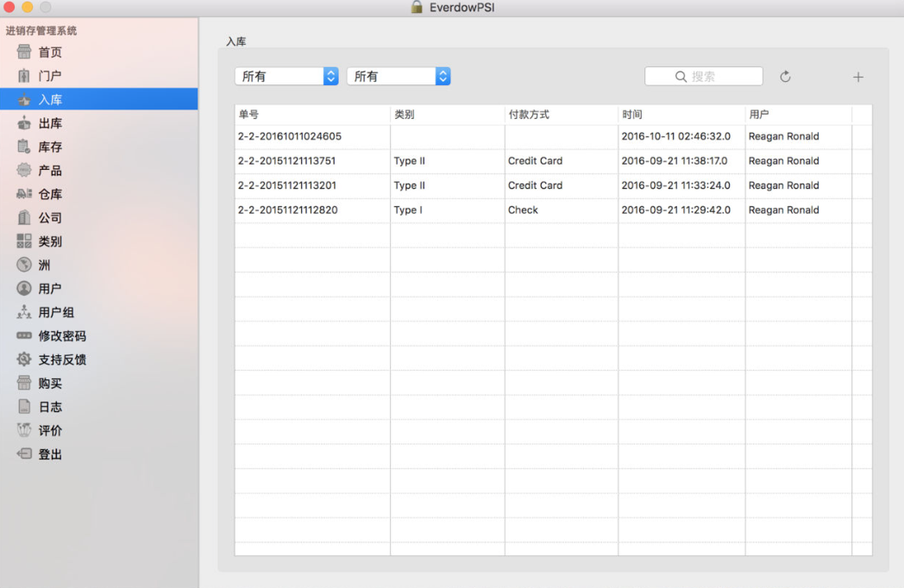The width and height of the screenshot is (904, 588).
Task: Click the 用户组 user group icon
Action: (24, 312)
